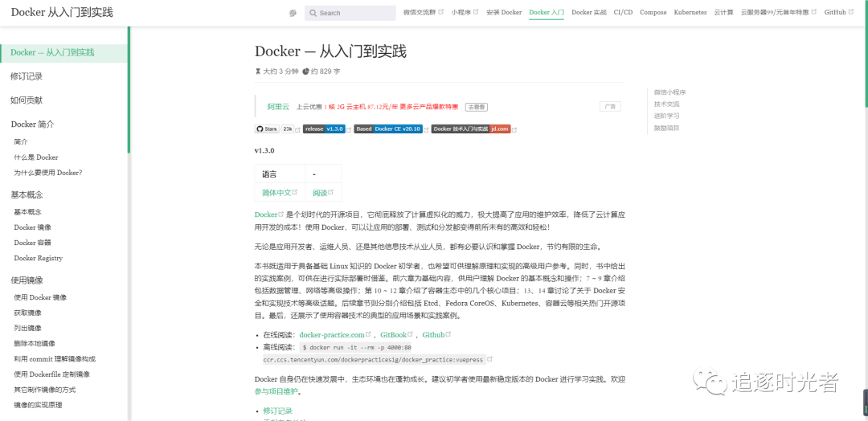Open Docker Registry in the sidebar

(x=39, y=259)
